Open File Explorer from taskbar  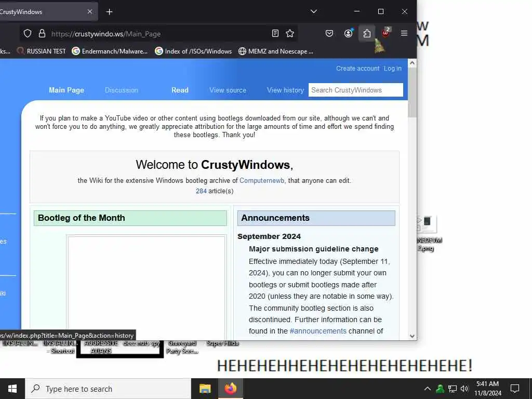click(x=205, y=389)
